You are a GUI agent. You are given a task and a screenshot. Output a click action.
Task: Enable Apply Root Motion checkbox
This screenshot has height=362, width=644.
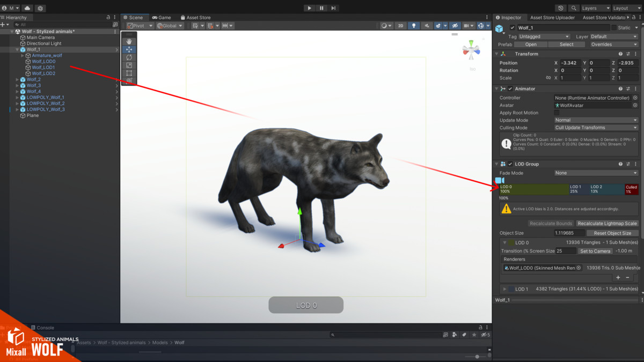557,113
